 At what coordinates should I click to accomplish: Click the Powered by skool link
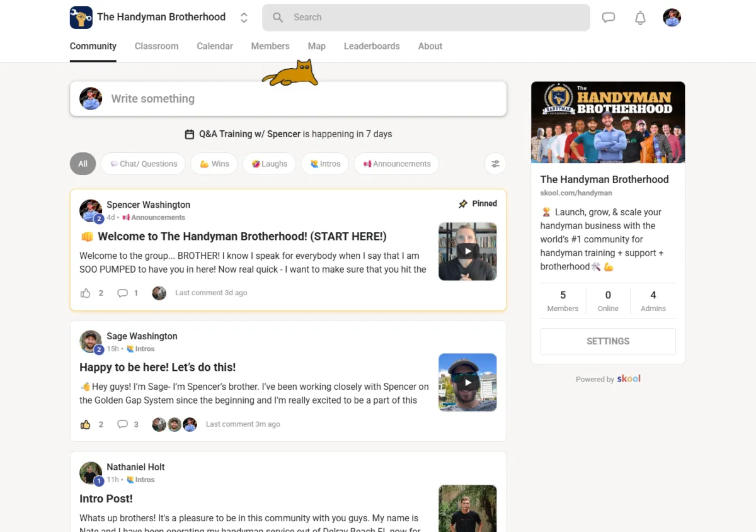click(x=608, y=379)
